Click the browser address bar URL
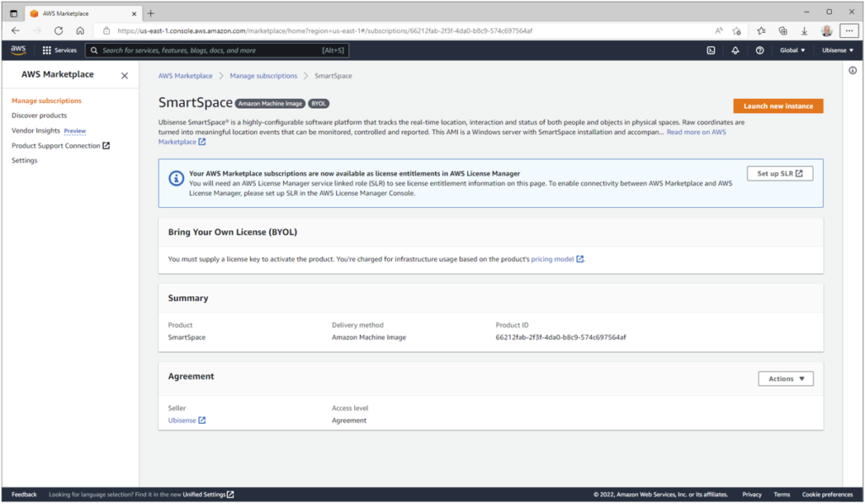This screenshot has height=504, width=865. (x=325, y=31)
